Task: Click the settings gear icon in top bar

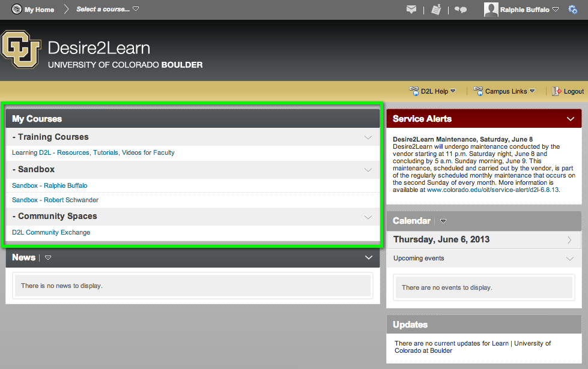Action: 572,10
